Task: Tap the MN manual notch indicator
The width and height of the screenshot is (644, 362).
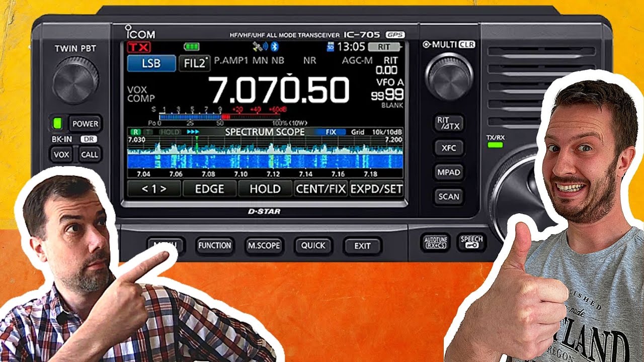Action: tap(260, 60)
